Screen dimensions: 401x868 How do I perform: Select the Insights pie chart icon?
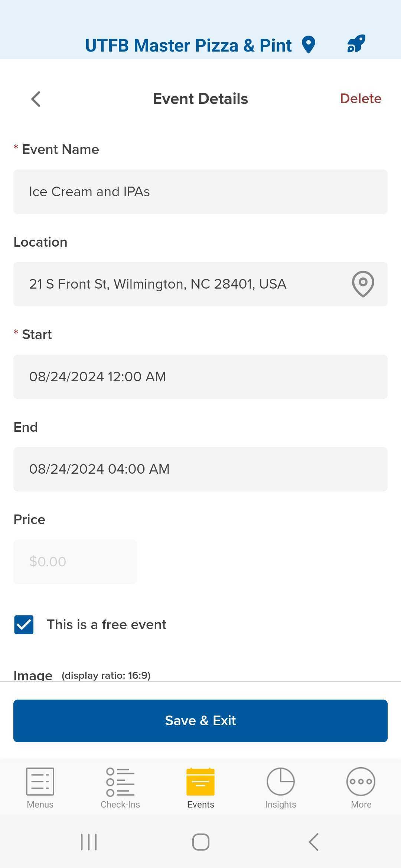point(281,781)
